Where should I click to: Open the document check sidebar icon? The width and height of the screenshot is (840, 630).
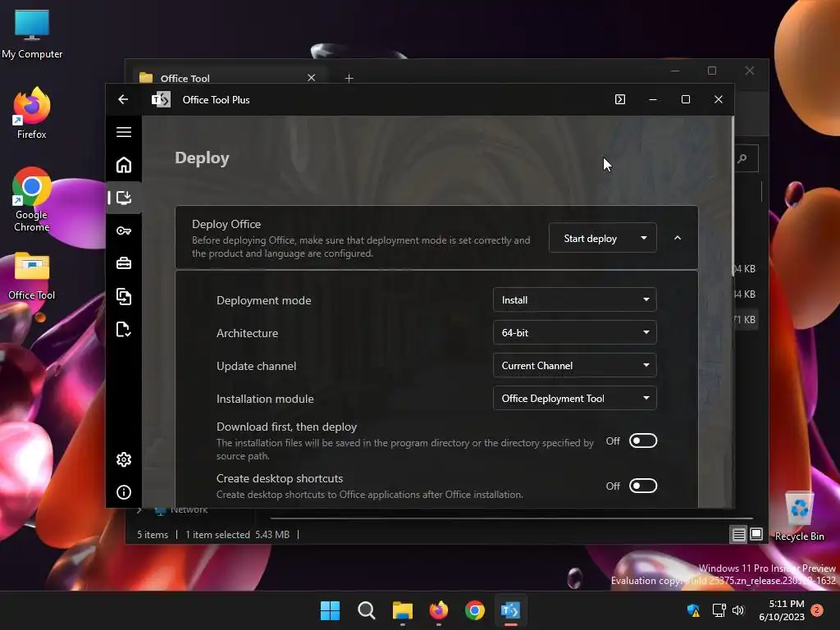pyautogui.click(x=124, y=330)
